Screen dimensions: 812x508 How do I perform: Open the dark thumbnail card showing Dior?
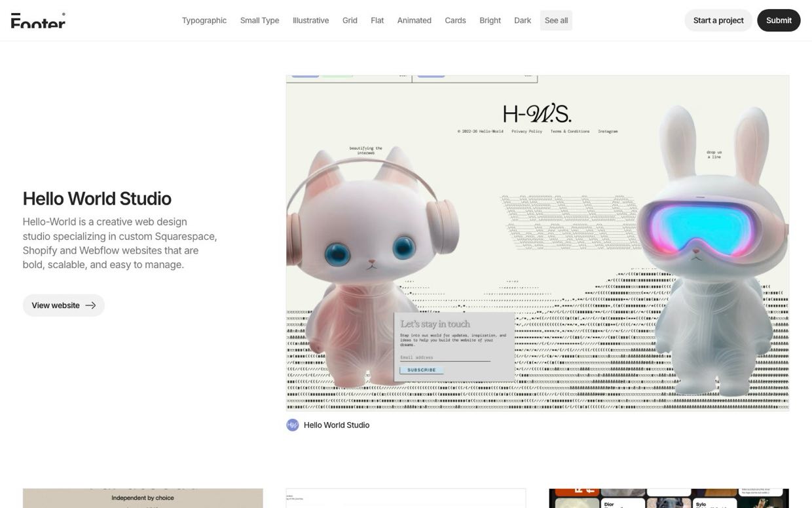point(669,498)
